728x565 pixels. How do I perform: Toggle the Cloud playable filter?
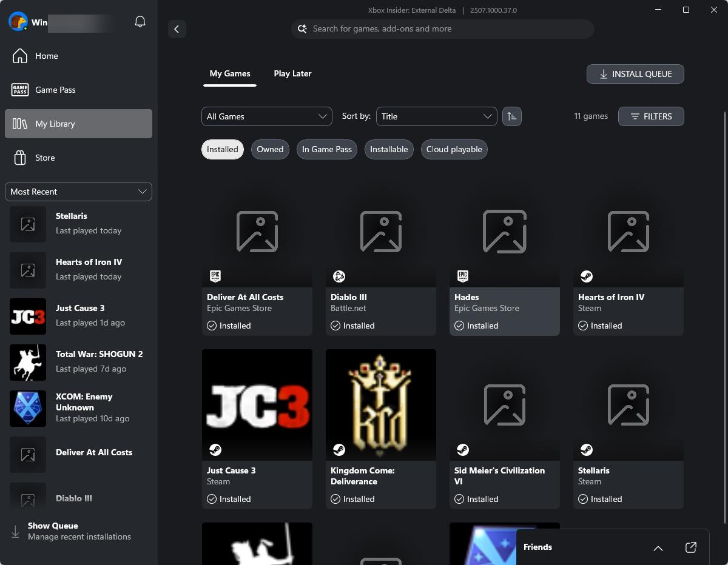[x=454, y=149]
